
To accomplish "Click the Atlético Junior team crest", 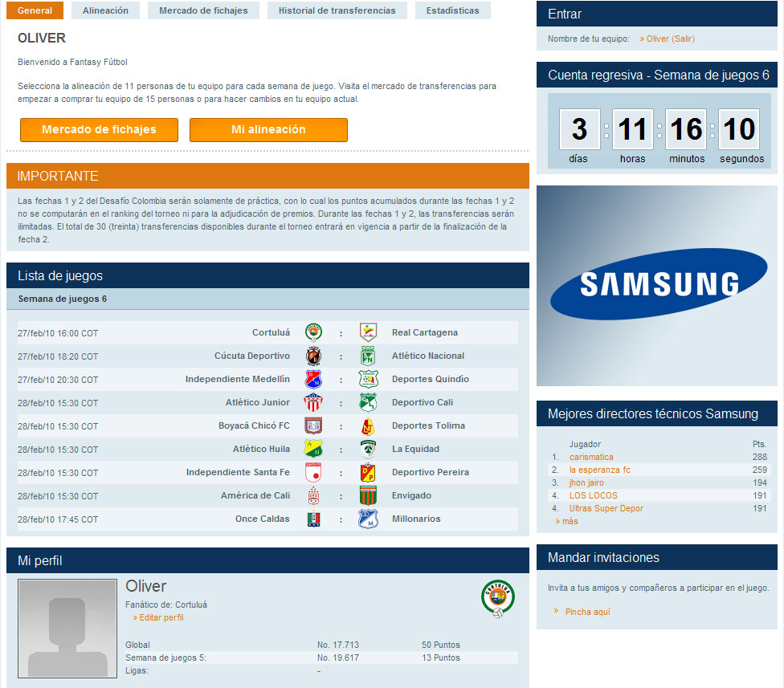I will 313,402.
